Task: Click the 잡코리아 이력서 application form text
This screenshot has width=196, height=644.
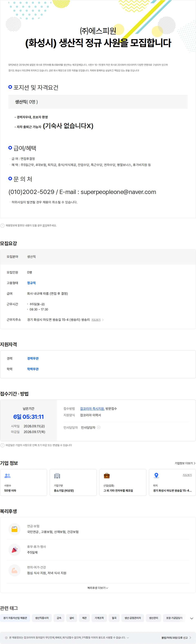Action: pyautogui.click(x=90, y=415)
